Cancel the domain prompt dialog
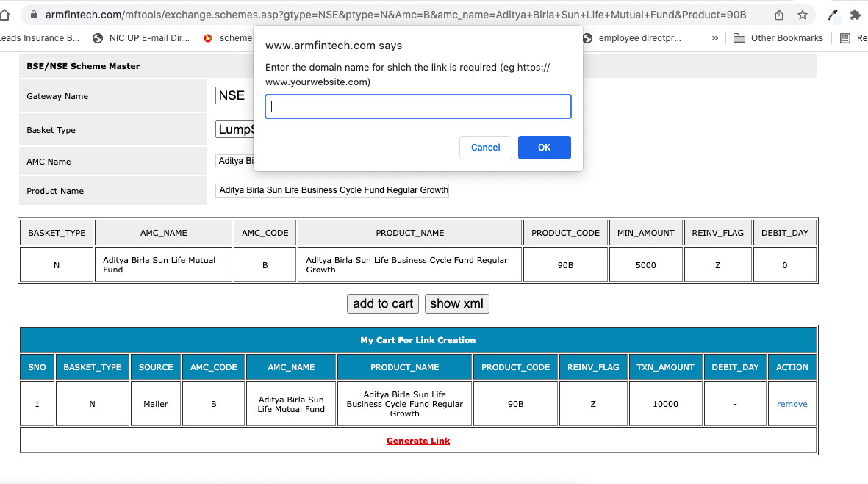 [x=486, y=148]
